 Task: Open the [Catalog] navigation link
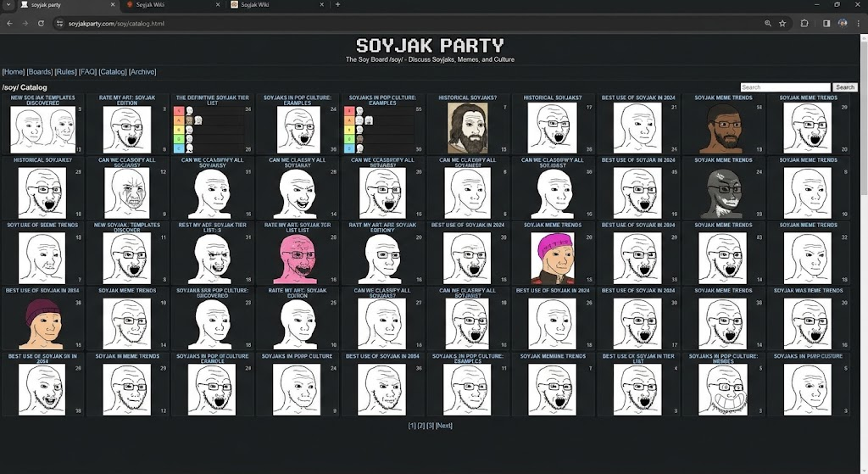pyautogui.click(x=113, y=72)
